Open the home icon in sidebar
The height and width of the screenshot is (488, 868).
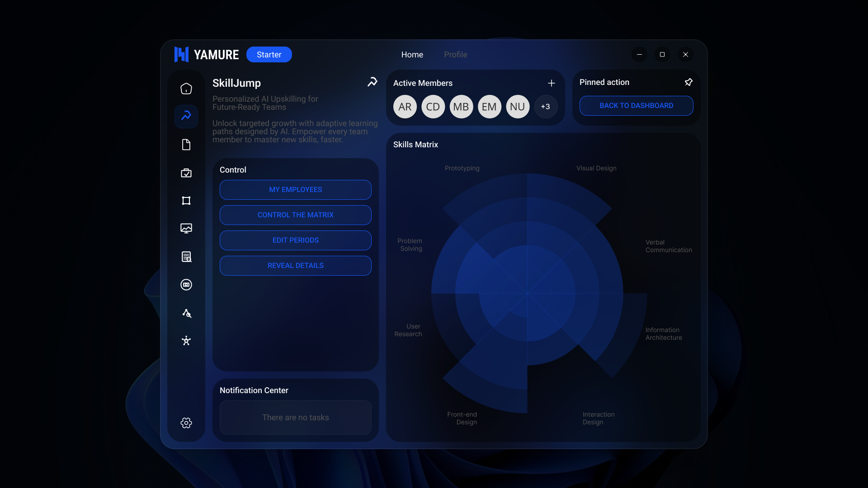pos(186,89)
